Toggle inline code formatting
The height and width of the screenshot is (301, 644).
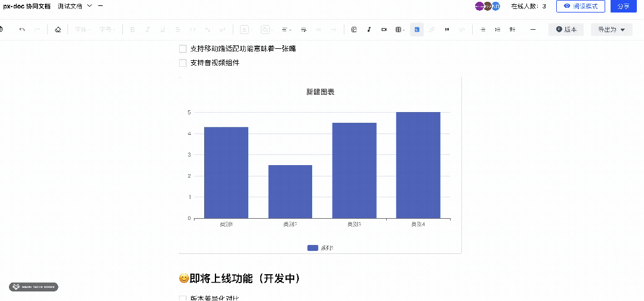pos(193,30)
